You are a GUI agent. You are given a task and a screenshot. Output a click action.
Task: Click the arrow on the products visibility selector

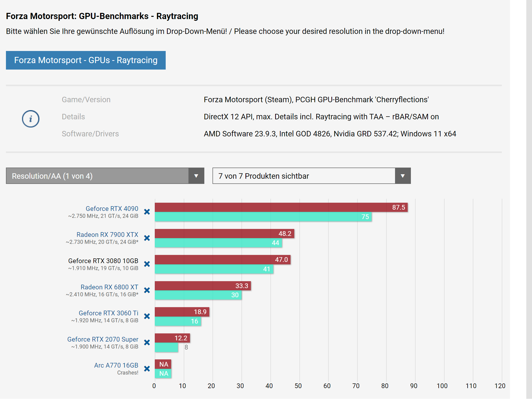[x=403, y=176]
